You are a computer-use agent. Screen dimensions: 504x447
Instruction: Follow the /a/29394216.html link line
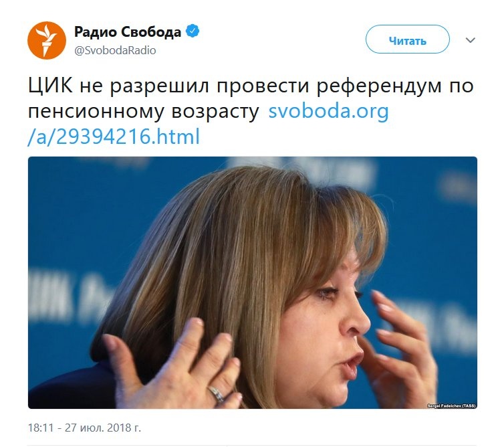pyautogui.click(x=114, y=137)
